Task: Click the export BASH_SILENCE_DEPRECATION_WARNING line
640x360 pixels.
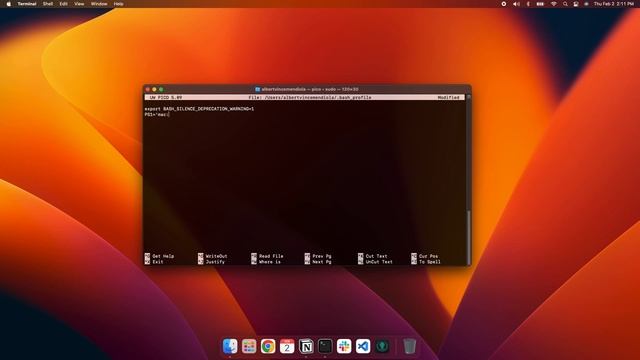Action: tap(199, 109)
